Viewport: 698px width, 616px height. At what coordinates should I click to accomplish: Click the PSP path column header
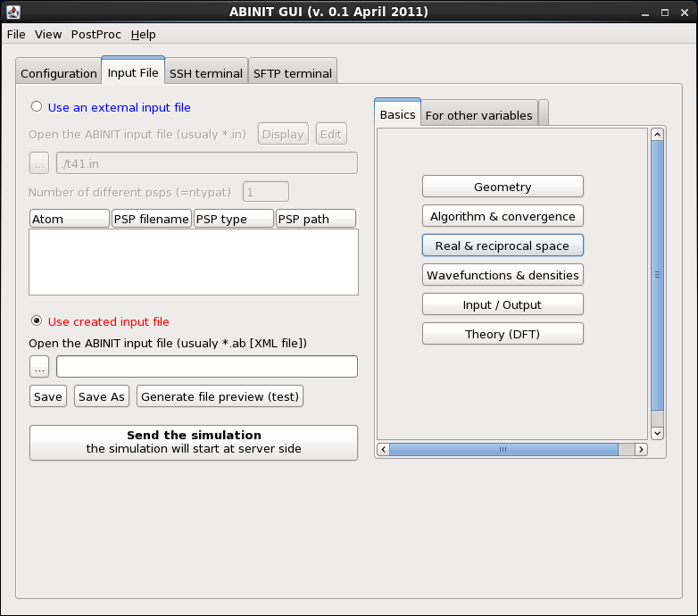[316, 219]
